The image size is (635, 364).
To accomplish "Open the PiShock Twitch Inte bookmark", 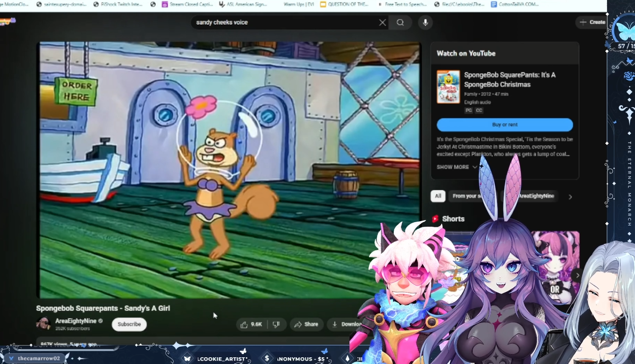I will [118, 4].
